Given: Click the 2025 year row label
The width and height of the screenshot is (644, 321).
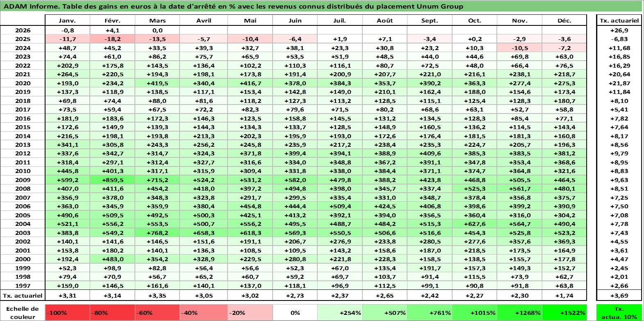Looking at the screenshot, I should pos(23,39).
